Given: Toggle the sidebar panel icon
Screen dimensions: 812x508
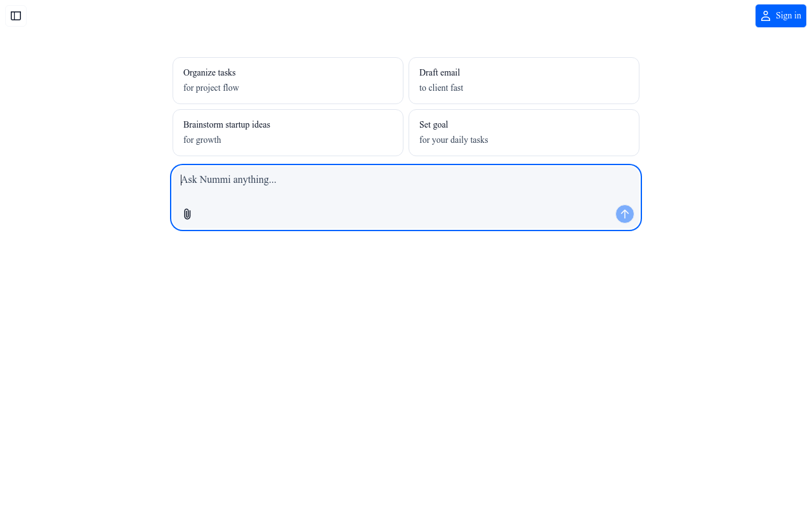Looking at the screenshot, I should [16, 16].
